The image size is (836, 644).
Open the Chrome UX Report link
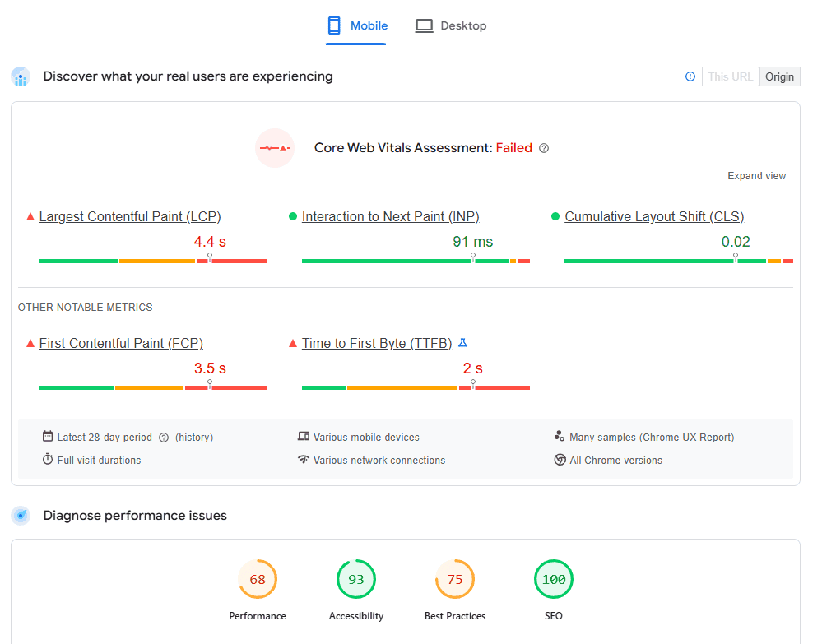coord(686,437)
